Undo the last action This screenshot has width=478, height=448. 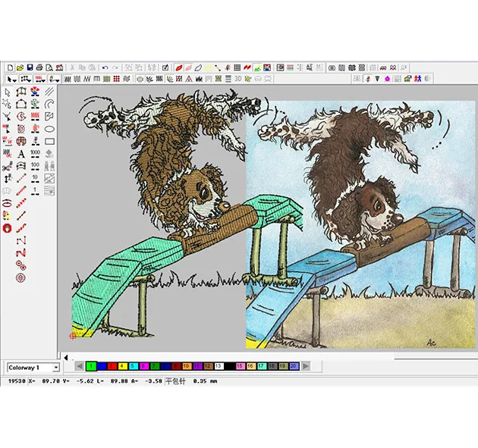coord(105,67)
